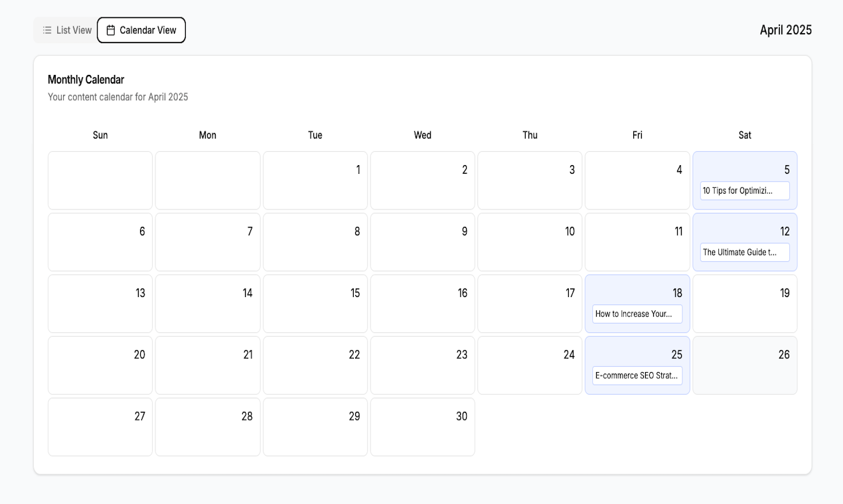Open the "E-commerce SEO Strat..." entry
The width and height of the screenshot is (843, 504).
[x=637, y=375]
